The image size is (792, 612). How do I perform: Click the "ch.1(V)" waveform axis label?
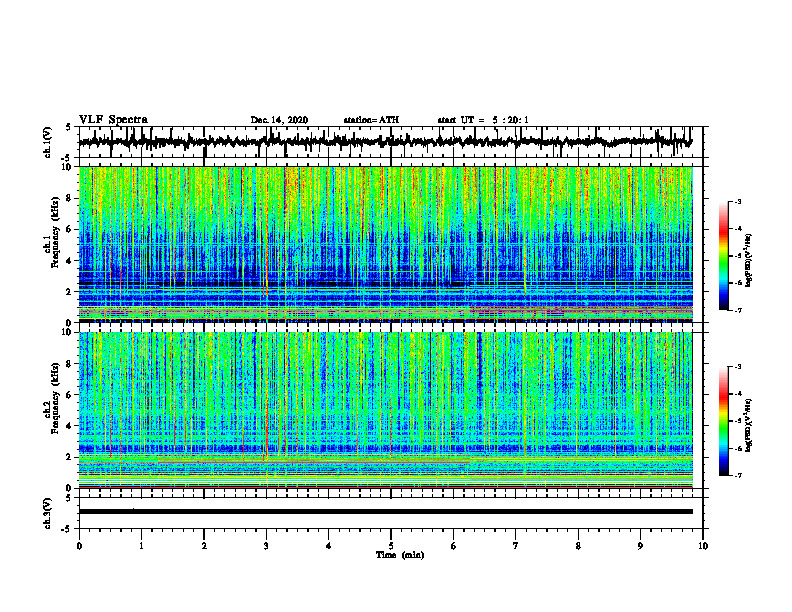(x=48, y=142)
